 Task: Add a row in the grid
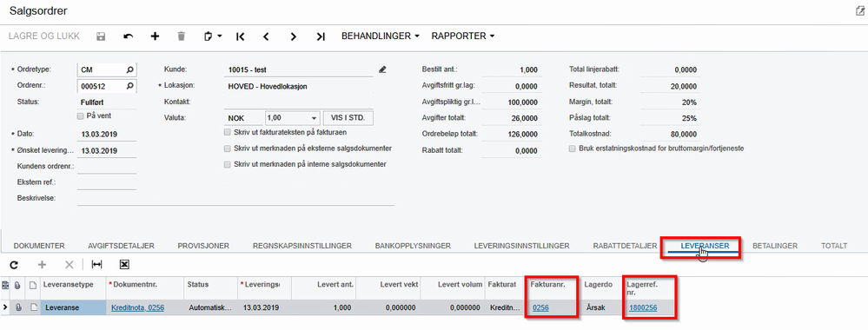point(42,265)
